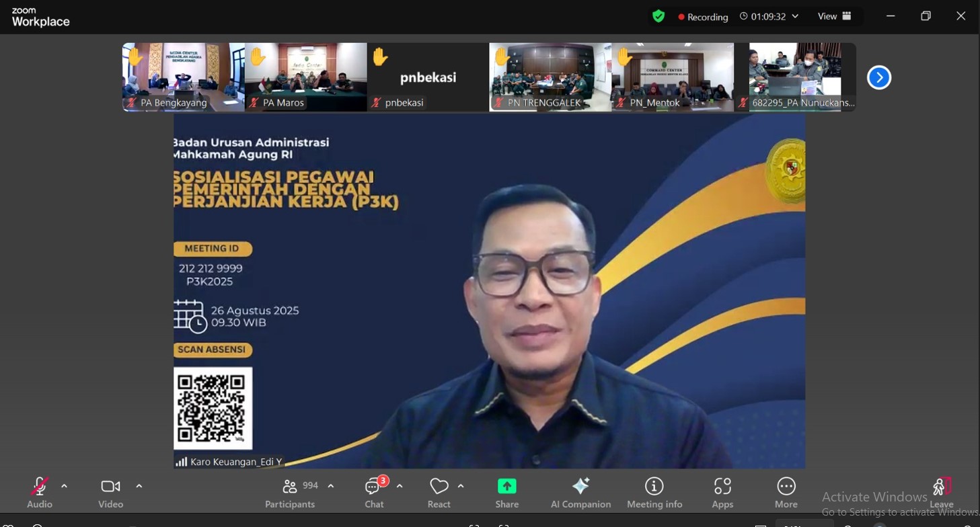Open the Participants list
The image size is (980, 527).
[290, 493]
